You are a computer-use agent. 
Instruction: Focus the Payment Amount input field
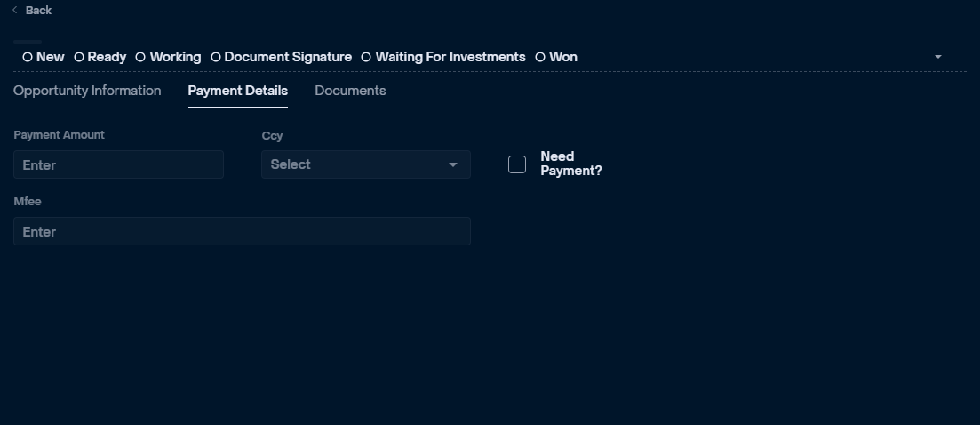(118, 164)
